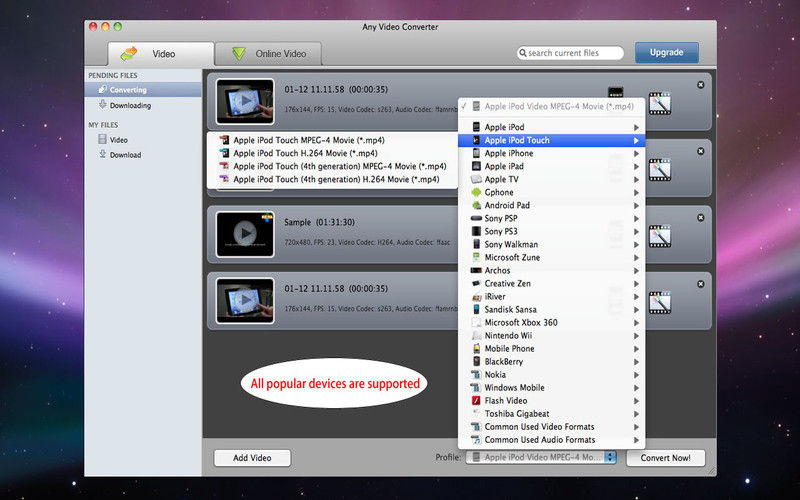This screenshot has width=800, height=500.
Task: Select Gphone device category
Action: point(552,192)
